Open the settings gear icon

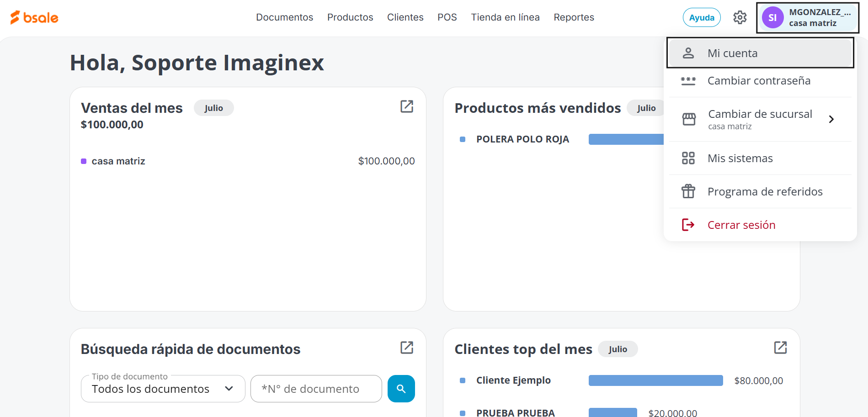pyautogui.click(x=740, y=17)
